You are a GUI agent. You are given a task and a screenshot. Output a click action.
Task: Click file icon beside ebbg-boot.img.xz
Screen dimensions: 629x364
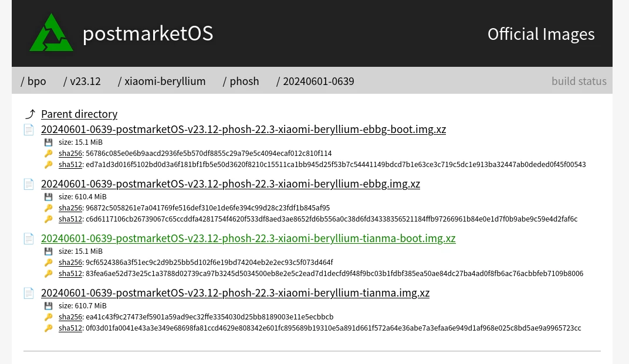(29, 130)
